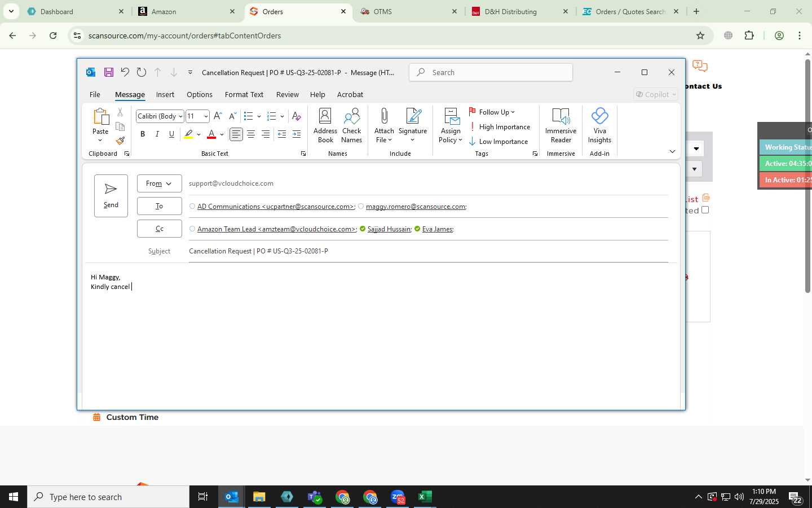Screen dimensions: 812x508
Task: Decrease font size with the smaller A
Action: 232,116
